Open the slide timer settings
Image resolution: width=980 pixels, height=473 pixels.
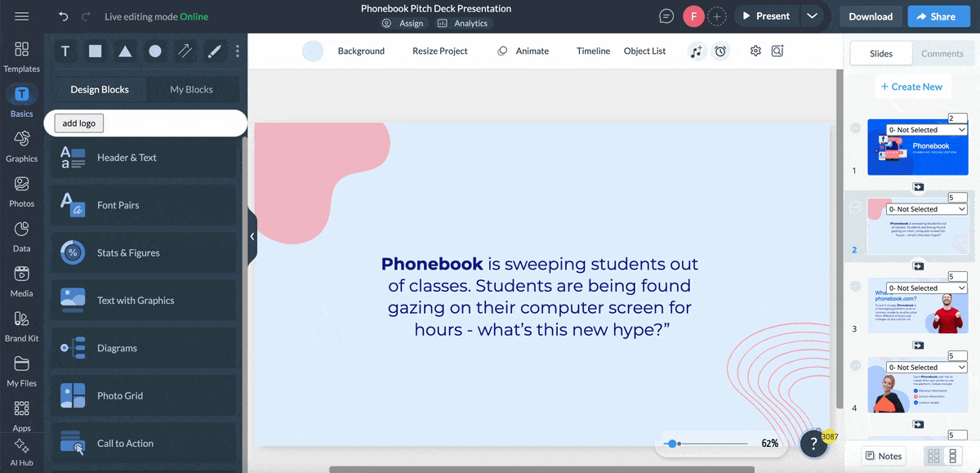click(720, 51)
